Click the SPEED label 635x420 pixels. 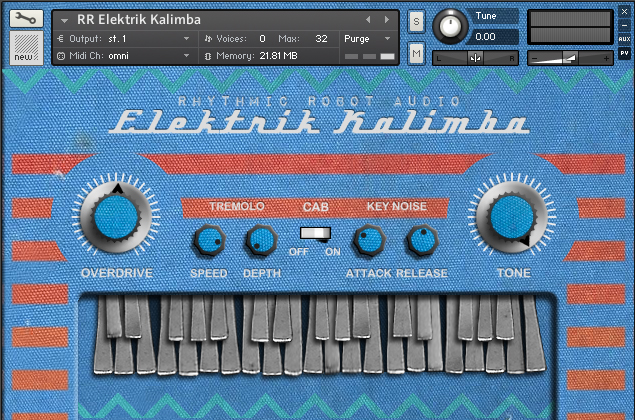pos(209,273)
